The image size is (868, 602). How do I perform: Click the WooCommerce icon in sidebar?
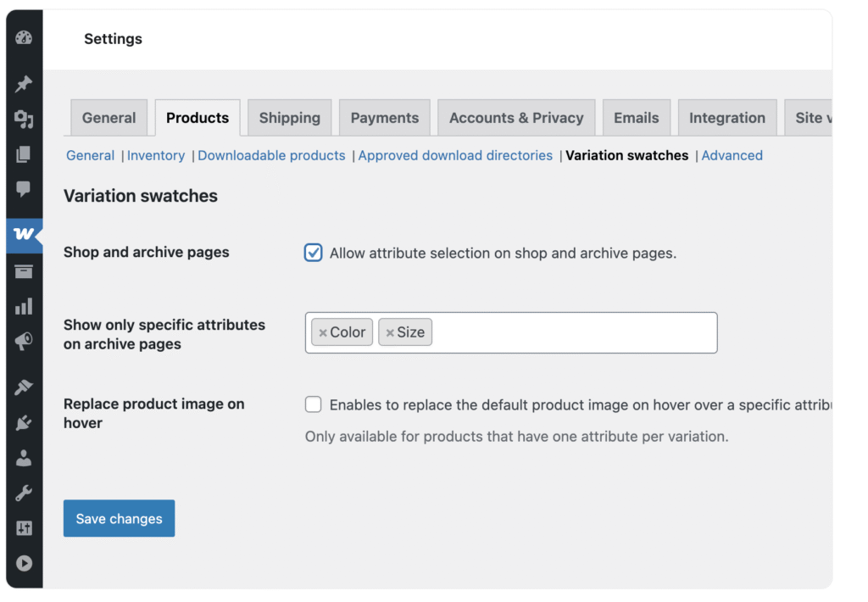[x=24, y=235]
